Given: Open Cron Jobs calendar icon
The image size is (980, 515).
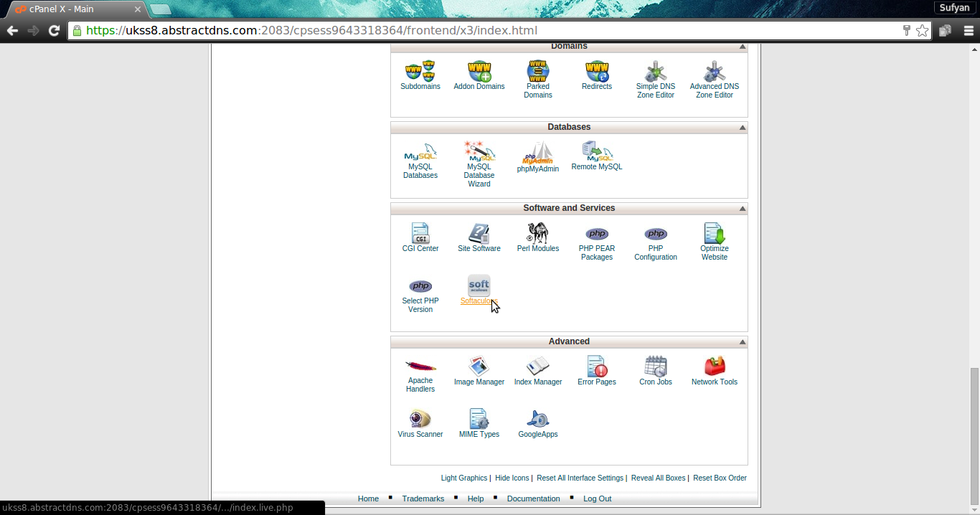Looking at the screenshot, I should [x=656, y=367].
